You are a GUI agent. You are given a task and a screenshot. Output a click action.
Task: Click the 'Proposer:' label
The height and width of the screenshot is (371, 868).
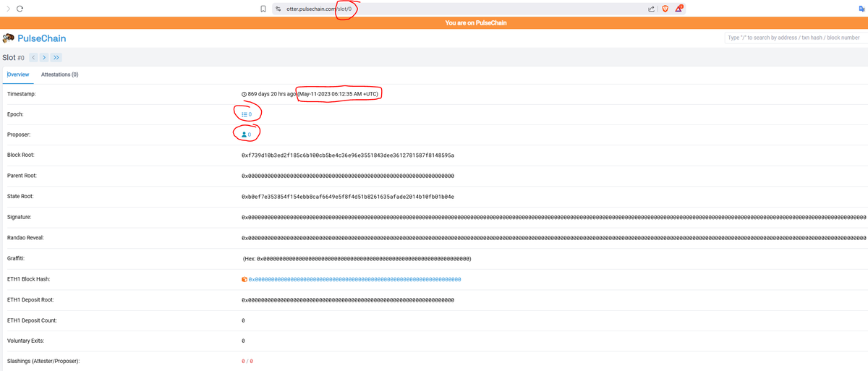(x=19, y=135)
